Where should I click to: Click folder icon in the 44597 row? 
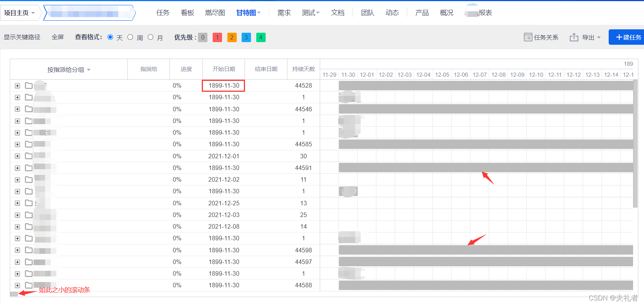coord(29,262)
